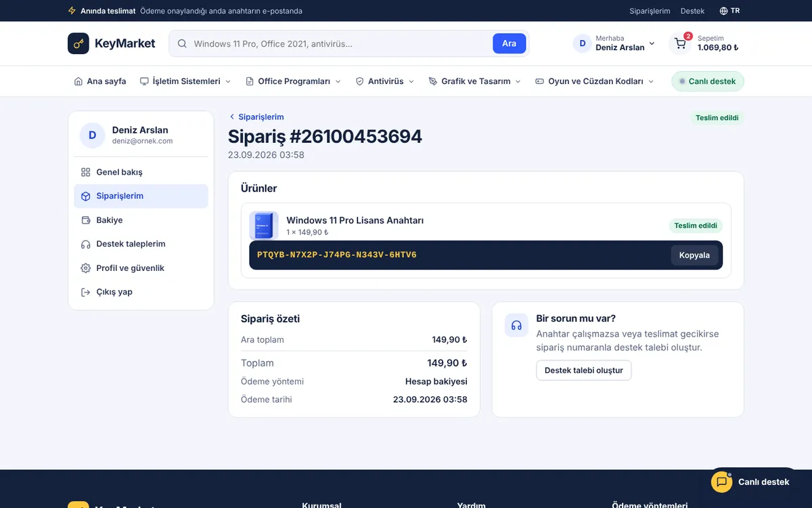
Task: Click the license key PTQYB-N7X2P-J74PG-N343V-6HTV6
Action: [x=337, y=255]
